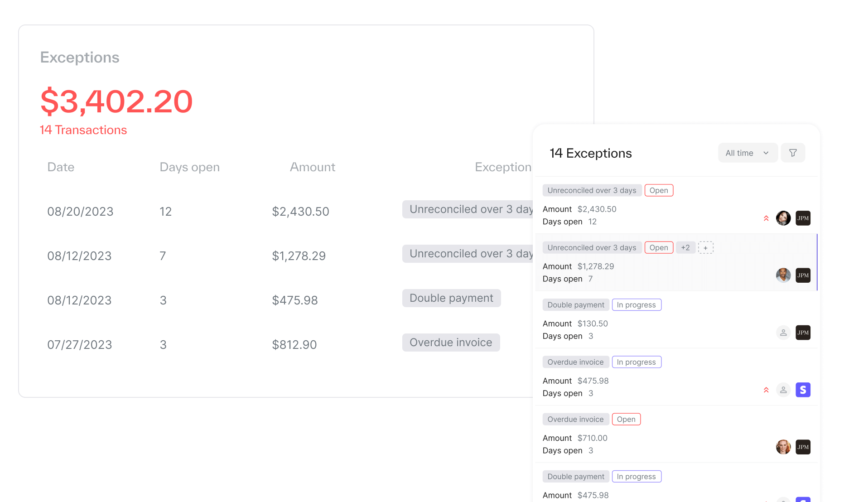This screenshot has width=868, height=502.
Task: Click the purple Stripe icon on $475.98 exception
Action: tap(803, 390)
